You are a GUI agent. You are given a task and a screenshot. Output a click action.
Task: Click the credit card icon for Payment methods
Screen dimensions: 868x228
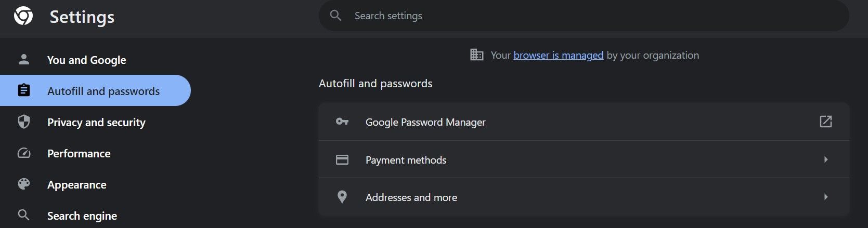342,160
